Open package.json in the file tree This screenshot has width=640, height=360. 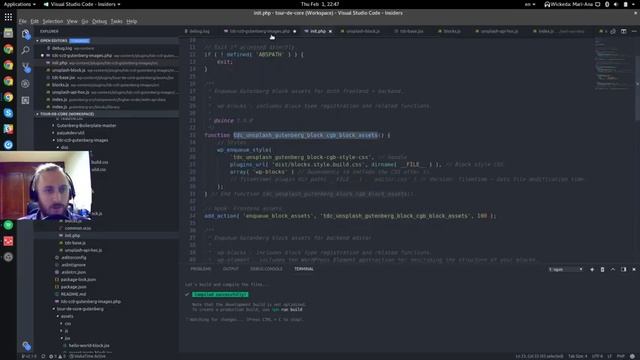(73, 287)
